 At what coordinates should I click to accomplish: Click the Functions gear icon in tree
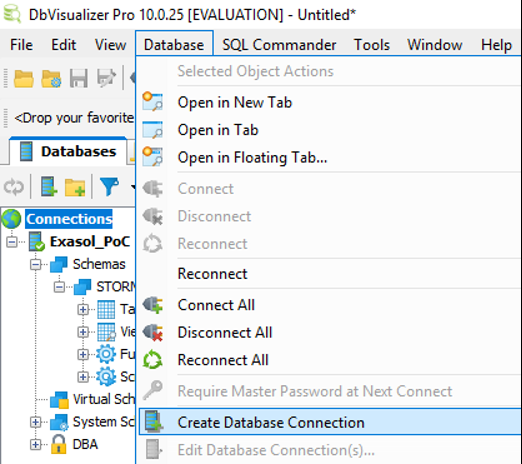106,354
